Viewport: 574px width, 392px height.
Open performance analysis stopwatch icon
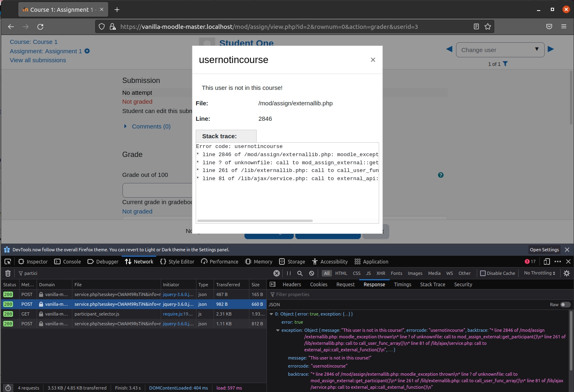(x=8, y=388)
